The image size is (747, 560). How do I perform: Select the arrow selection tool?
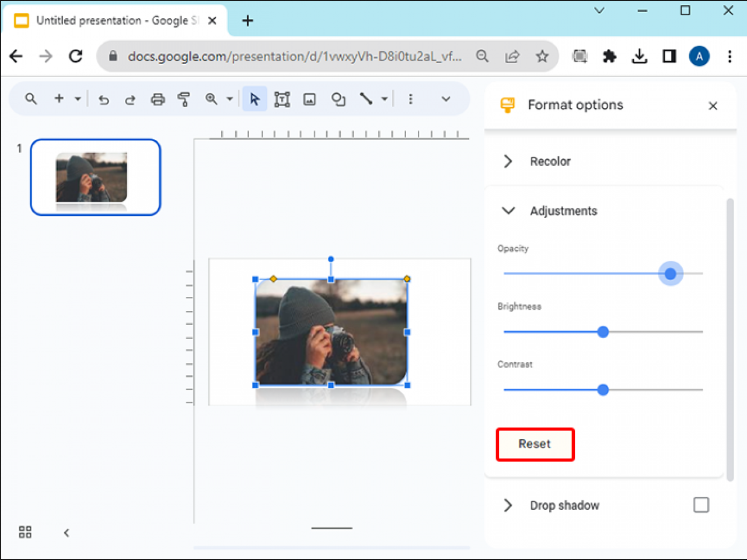(254, 99)
